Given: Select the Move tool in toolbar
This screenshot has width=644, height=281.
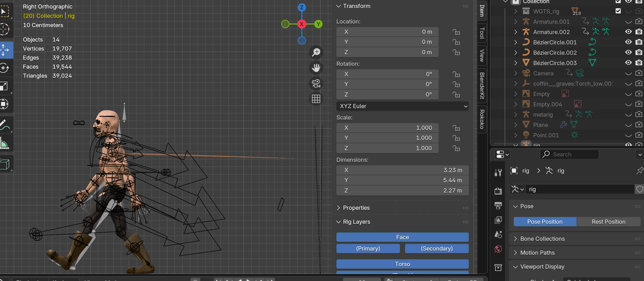Looking at the screenshot, I should [5, 50].
